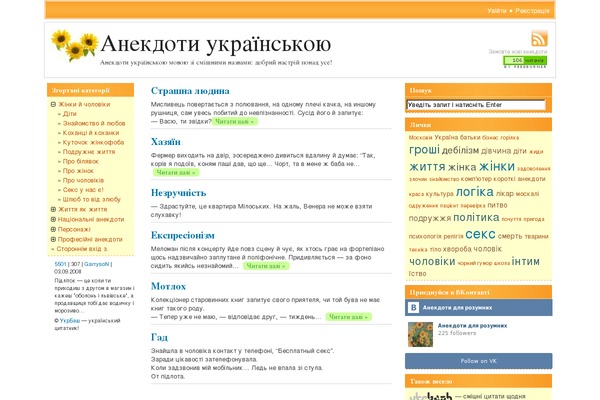Screen dimensions: 600x400
Task: Open the orange RSS feed icon
Action: pyautogui.click(x=539, y=38)
